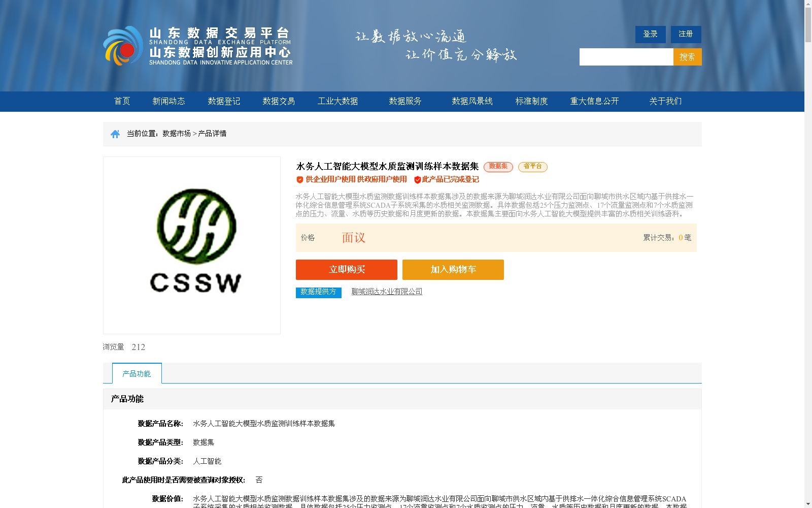Click the 数据产品分类 value 人工智能
The width and height of the screenshot is (812, 508).
[207, 461]
